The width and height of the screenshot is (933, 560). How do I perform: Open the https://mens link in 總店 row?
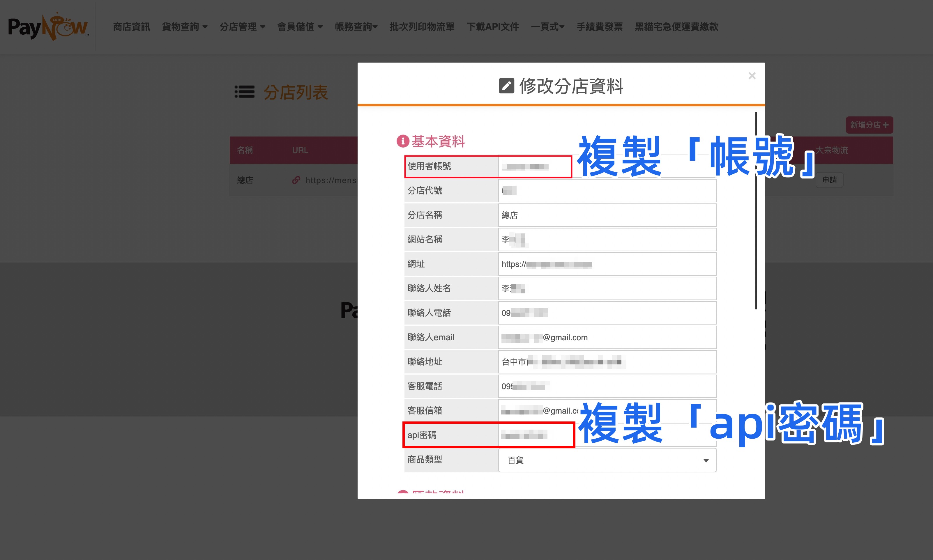(x=331, y=180)
